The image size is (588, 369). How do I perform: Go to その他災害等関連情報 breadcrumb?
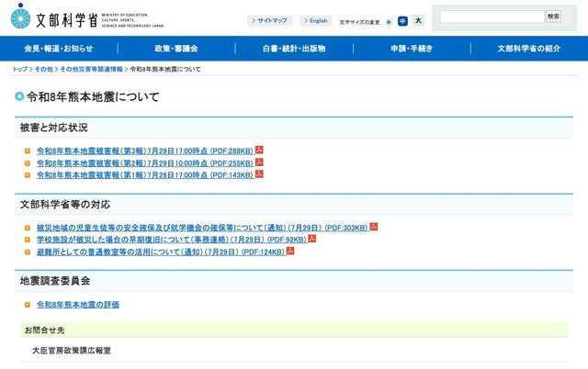(91, 70)
